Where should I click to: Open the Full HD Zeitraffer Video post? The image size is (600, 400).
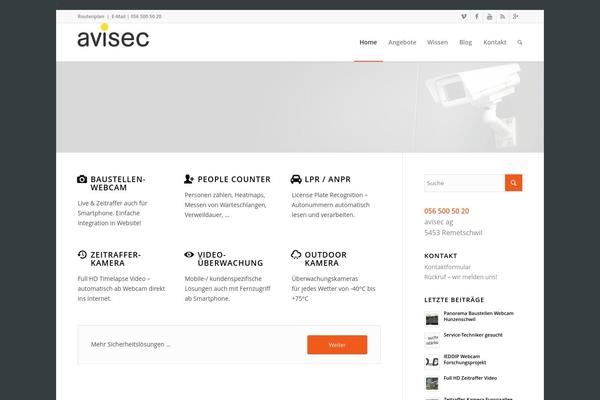pos(470,378)
